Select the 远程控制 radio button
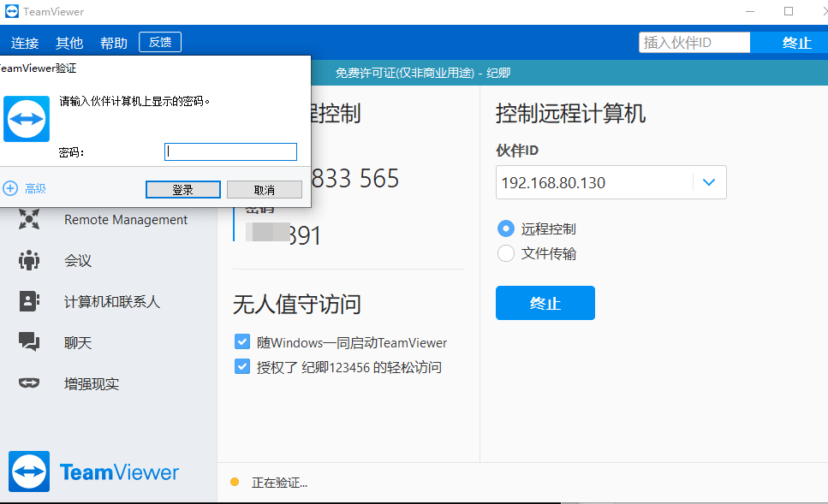828x504 pixels. tap(506, 228)
